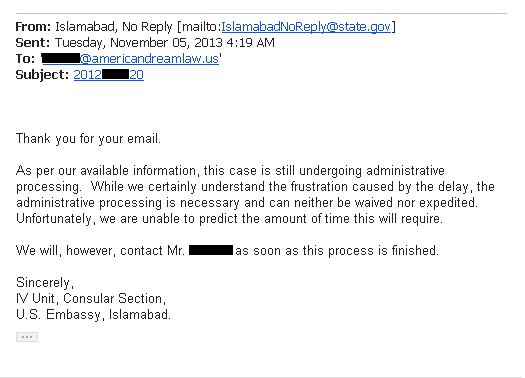Click the IV Unit, Consular Section line

coord(91,298)
